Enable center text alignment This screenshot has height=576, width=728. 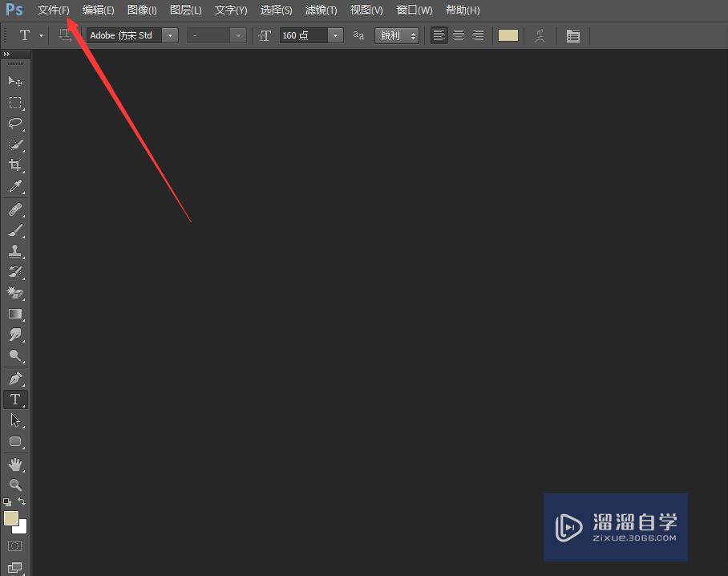tap(458, 35)
